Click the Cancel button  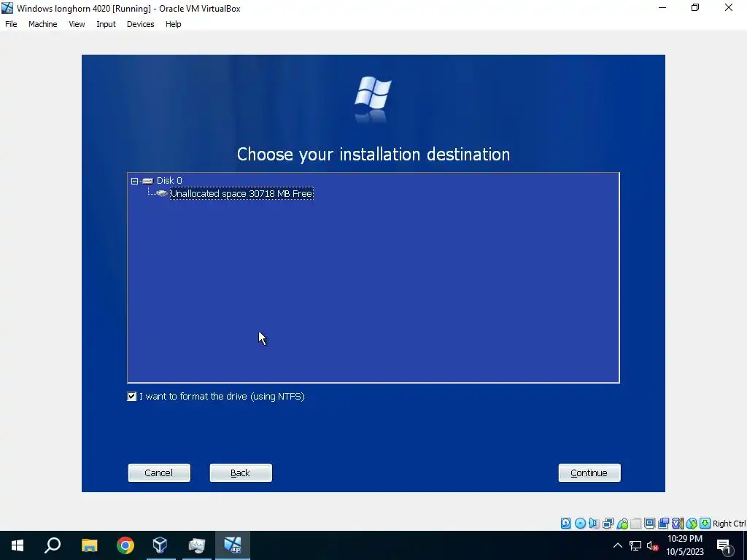pos(159,472)
